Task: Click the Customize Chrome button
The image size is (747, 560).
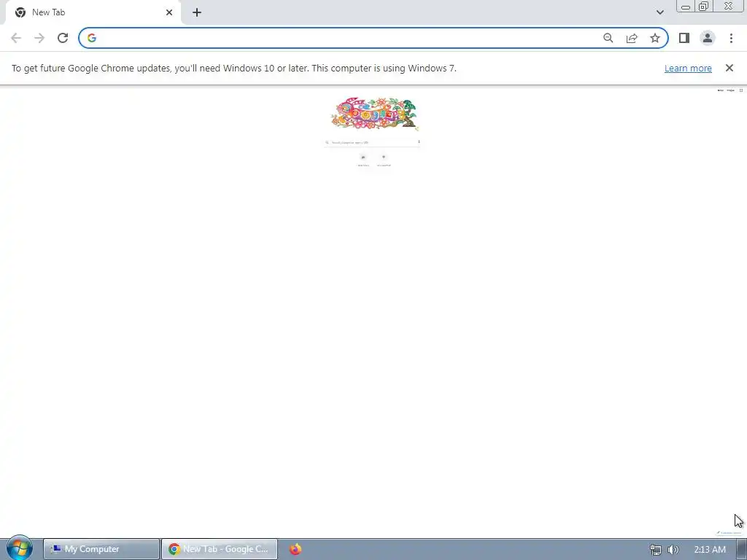Action: pyautogui.click(x=729, y=533)
